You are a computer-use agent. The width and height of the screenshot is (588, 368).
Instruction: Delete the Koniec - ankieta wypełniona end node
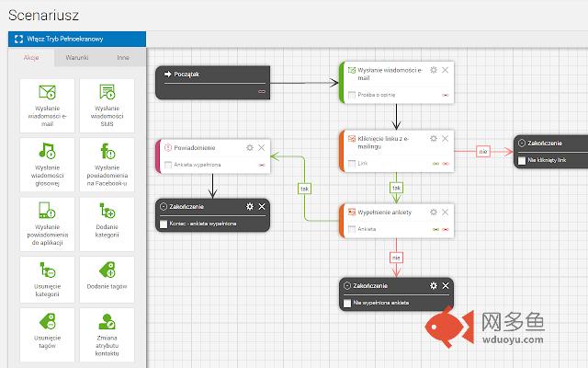pos(262,206)
